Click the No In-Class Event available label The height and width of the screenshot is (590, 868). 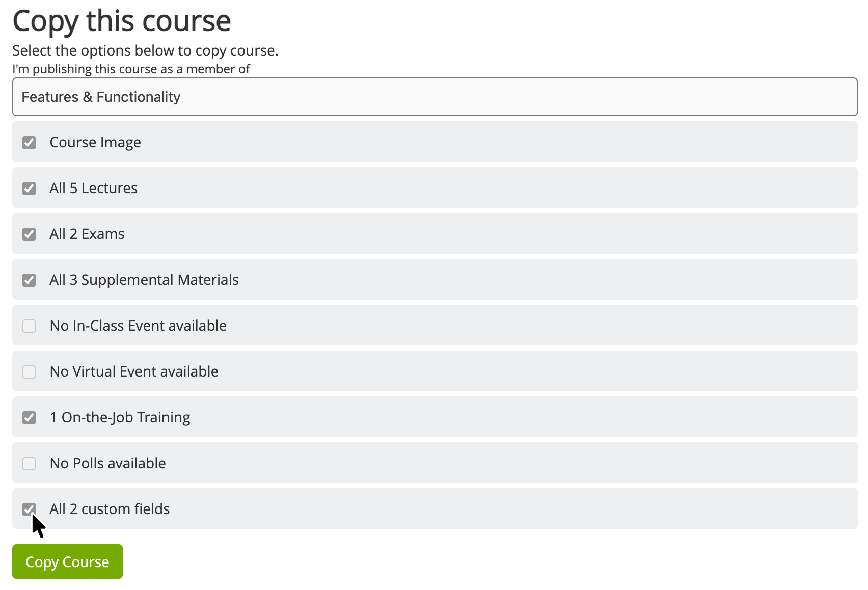[138, 326]
